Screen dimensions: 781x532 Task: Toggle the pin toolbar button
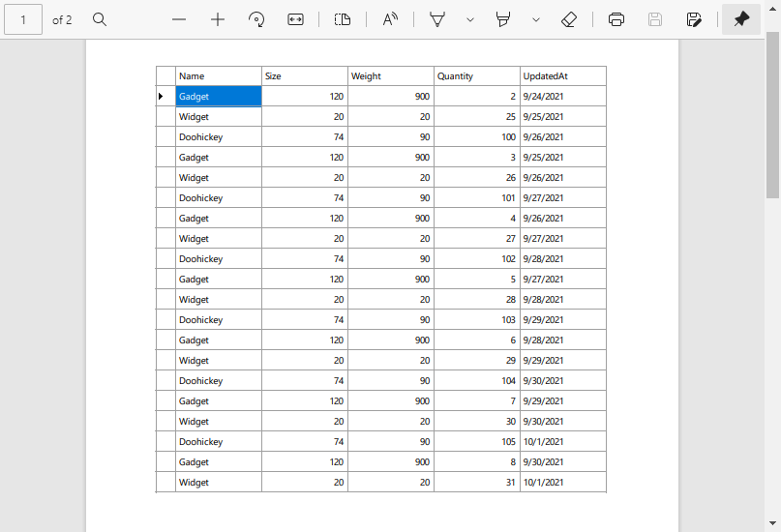(741, 19)
